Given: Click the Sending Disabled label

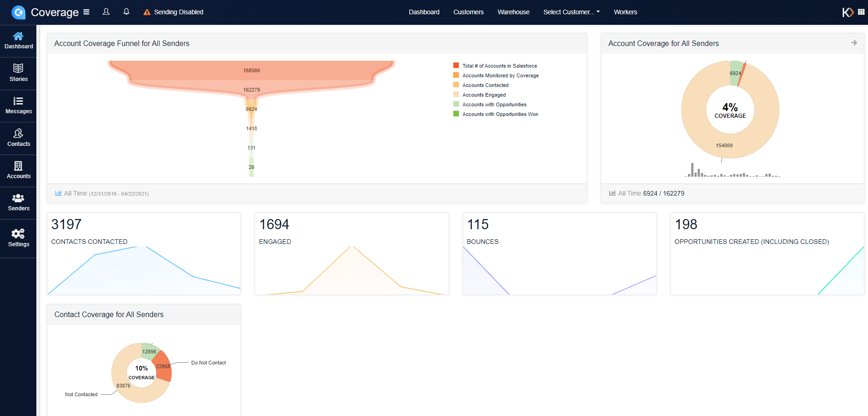Looking at the screenshot, I should click(x=179, y=12).
